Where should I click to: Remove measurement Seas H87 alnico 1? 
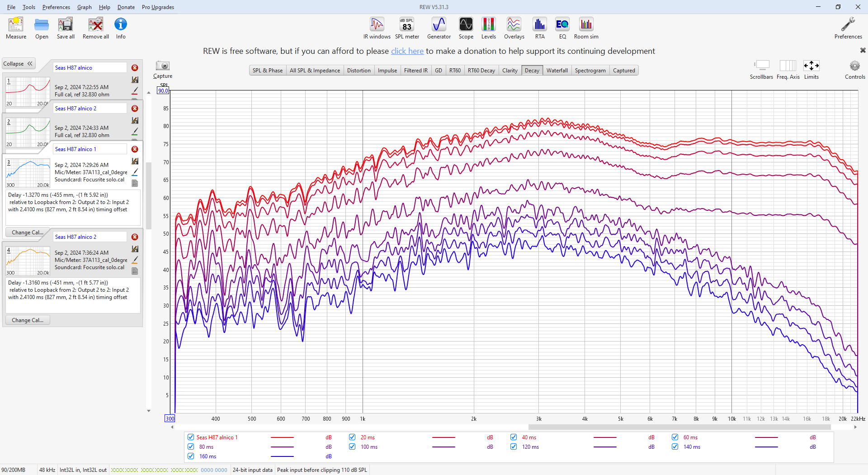pos(135,149)
